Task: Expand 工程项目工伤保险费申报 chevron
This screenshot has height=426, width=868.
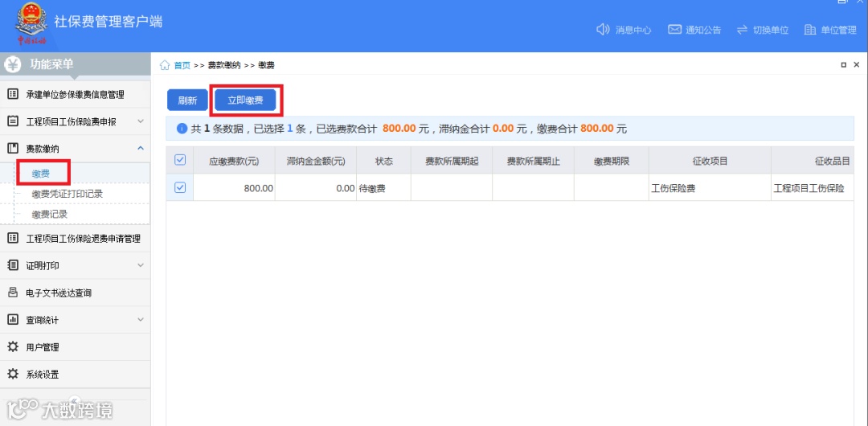Action: (x=141, y=121)
